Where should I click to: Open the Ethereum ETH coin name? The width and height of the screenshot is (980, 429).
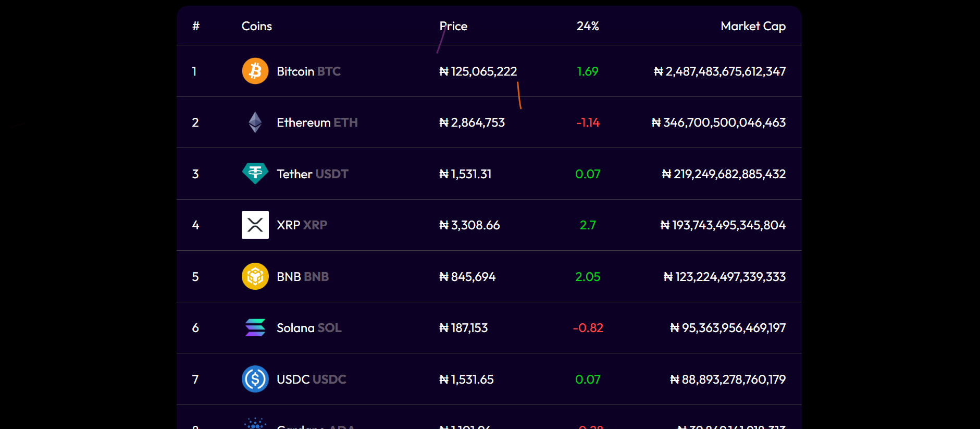(317, 122)
